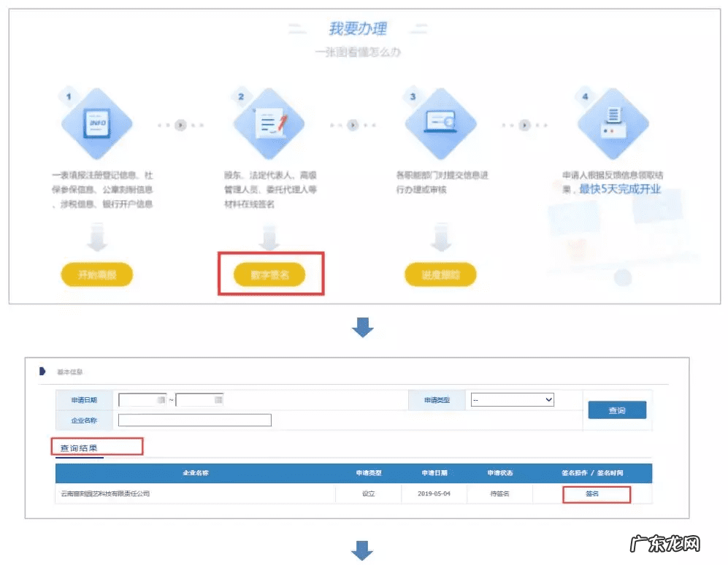Screen dimensions: 728x565
Task: Click the 申请状态 column header
Action: [x=499, y=473]
